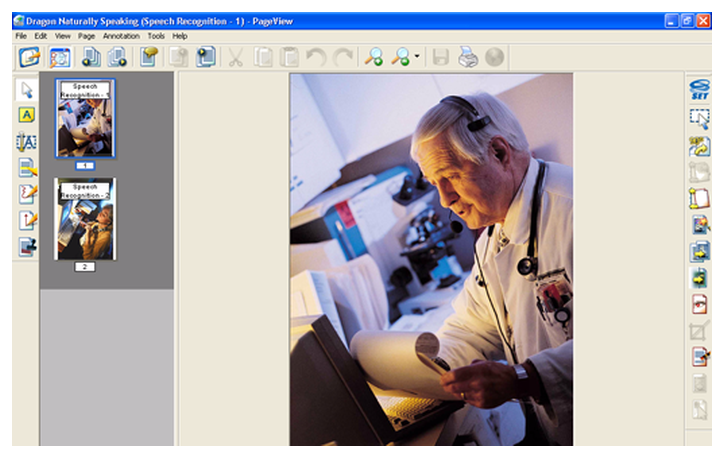The width and height of the screenshot is (724, 458).
Task: Select the Speech Recognition - 2 thumbnail
Action: click(85, 219)
